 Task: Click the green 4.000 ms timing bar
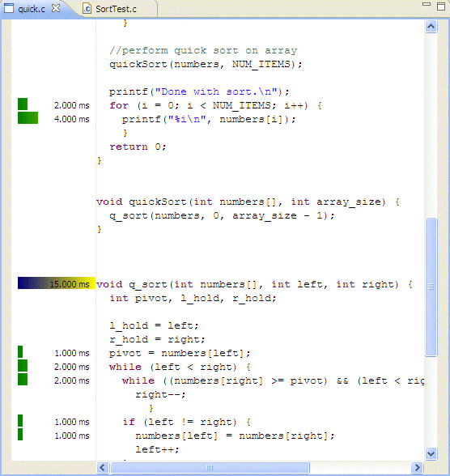(x=28, y=118)
